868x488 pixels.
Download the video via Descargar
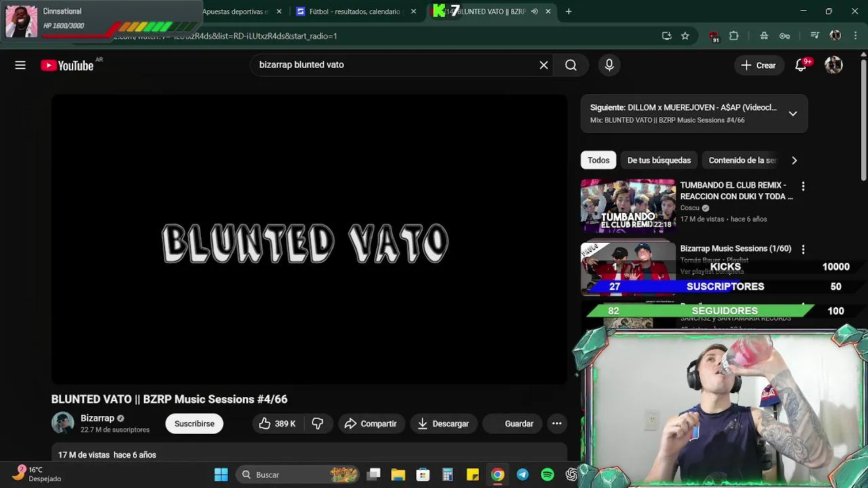[443, 424]
